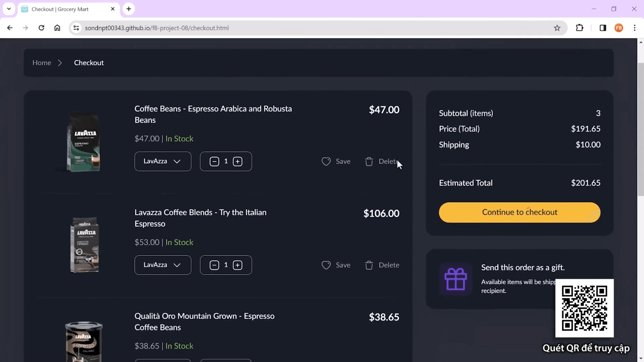Select Checkout | Grocery Mart tab
This screenshot has height=362, width=644.
[x=69, y=9]
